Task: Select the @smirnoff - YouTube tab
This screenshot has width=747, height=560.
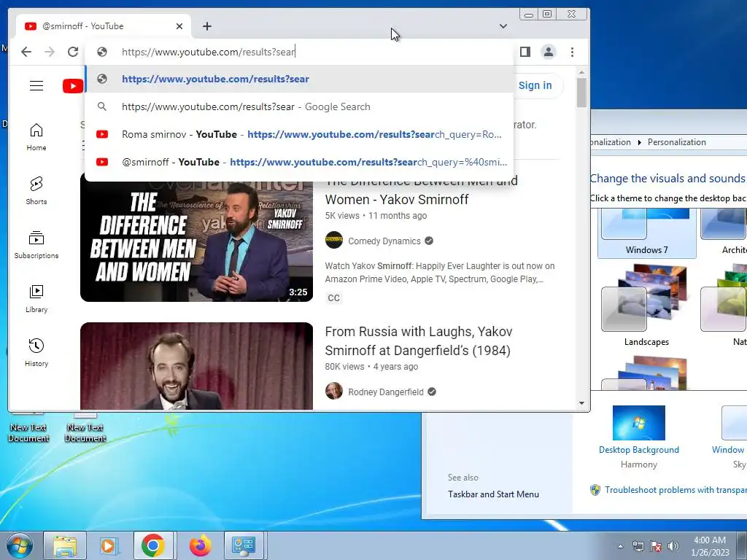Action: (x=104, y=26)
